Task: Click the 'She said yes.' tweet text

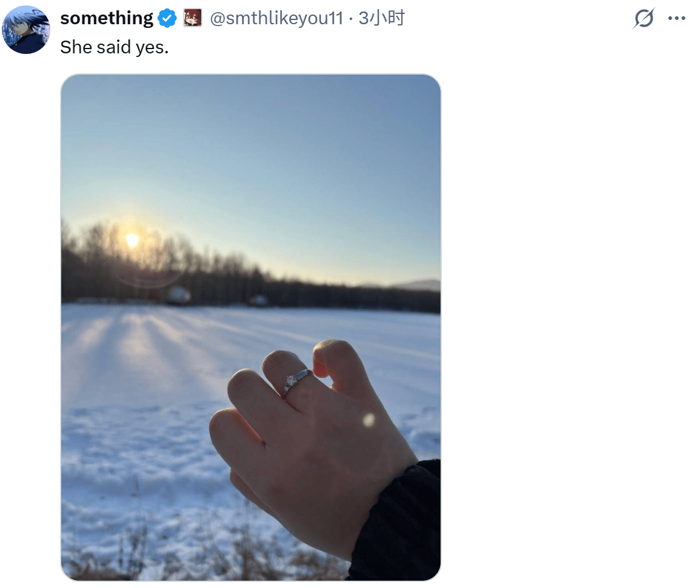Action: (x=115, y=47)
